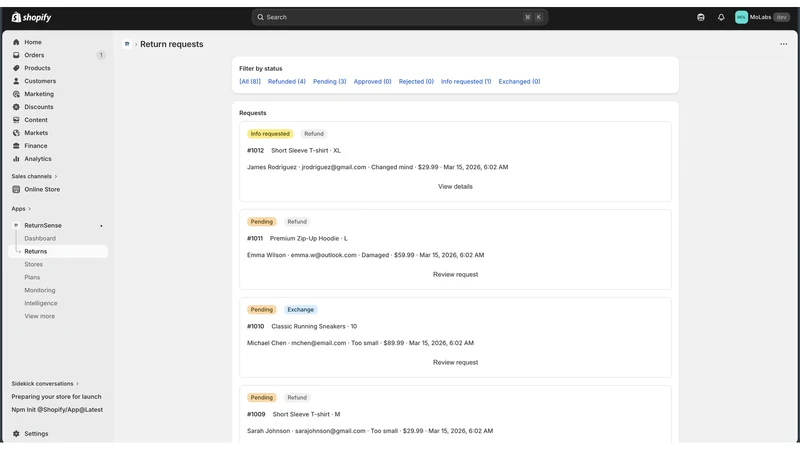Click the Orders icon in sidebar
Viewport: 800px width, 450px height.
16,55
